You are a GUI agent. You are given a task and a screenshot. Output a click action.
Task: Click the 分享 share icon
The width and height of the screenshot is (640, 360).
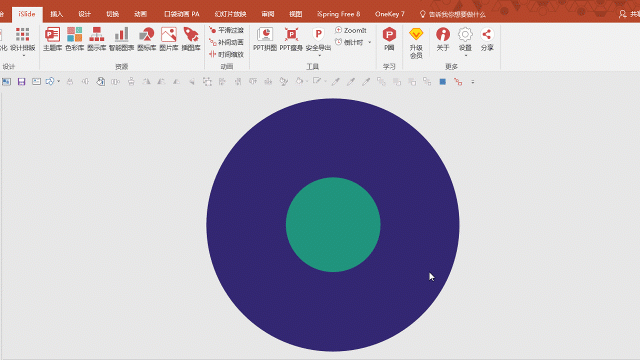point(487,39)
